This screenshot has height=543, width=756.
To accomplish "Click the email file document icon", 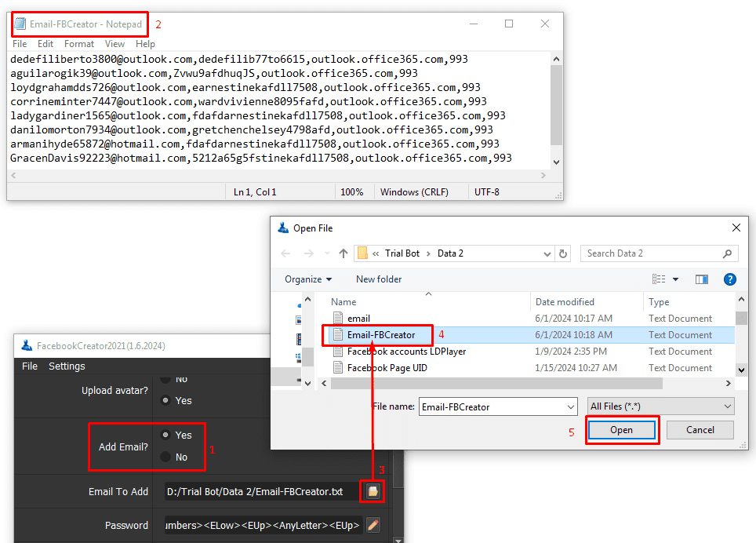I will click(338, 319).
